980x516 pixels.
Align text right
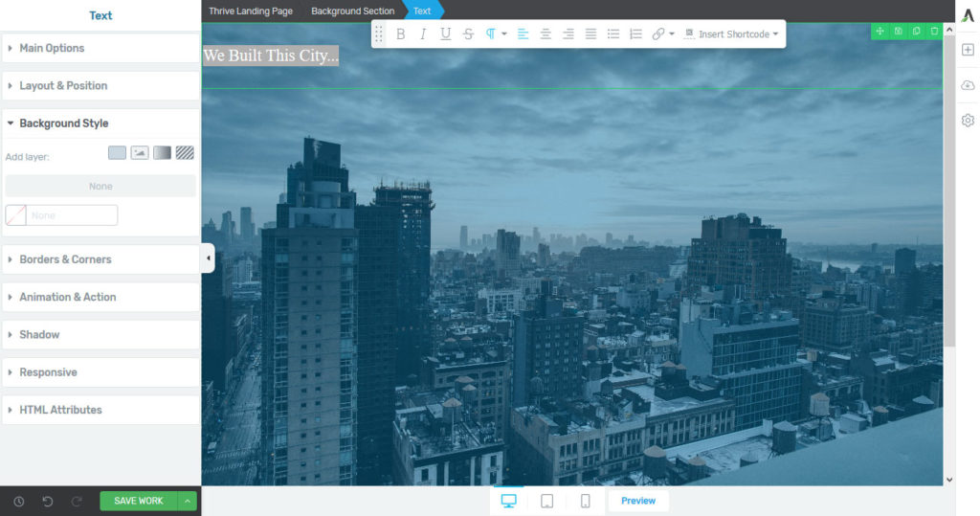(568, 34)
